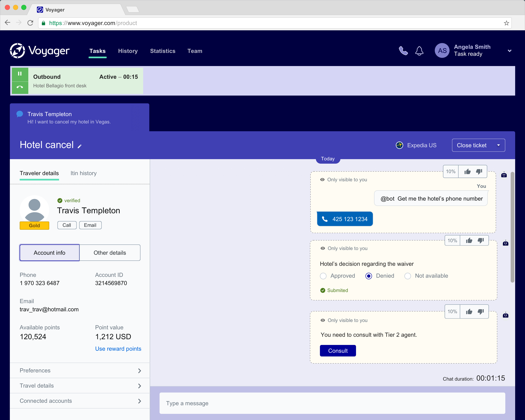Screen dimensions: 525x420
Task: Focus the Type a message field
Action: [x=332, y=403]
